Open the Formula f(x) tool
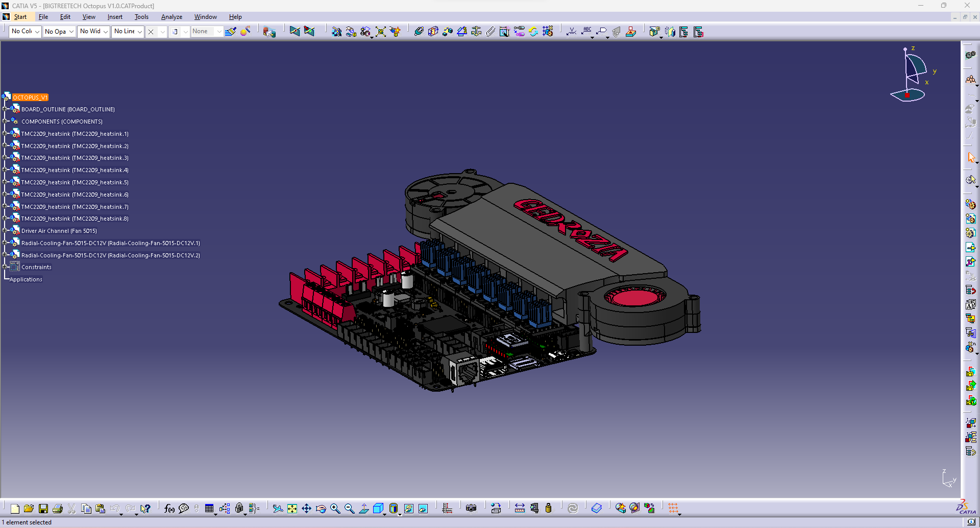 click(169, 509)
